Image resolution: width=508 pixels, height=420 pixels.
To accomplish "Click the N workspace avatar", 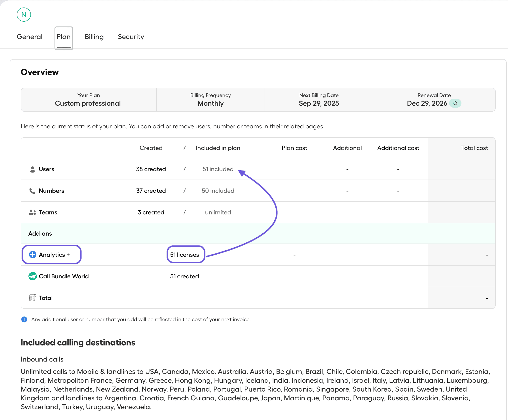I will (23, 15).
